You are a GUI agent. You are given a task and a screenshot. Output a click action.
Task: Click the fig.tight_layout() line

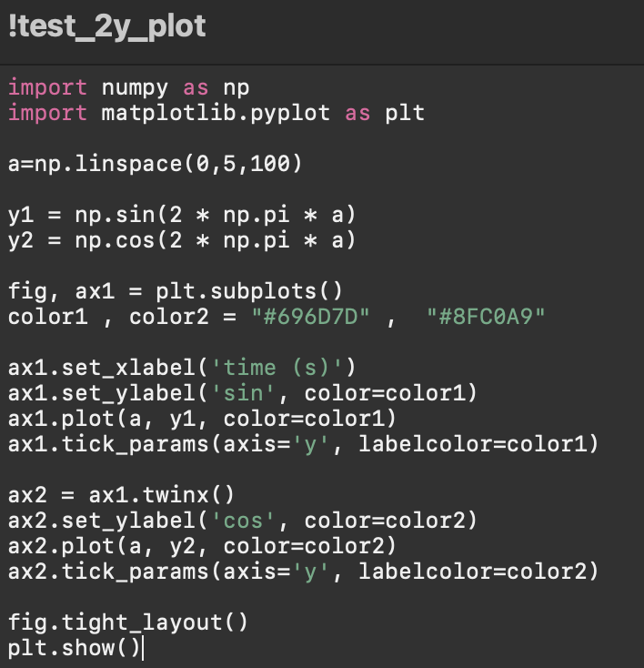(127, 622)
